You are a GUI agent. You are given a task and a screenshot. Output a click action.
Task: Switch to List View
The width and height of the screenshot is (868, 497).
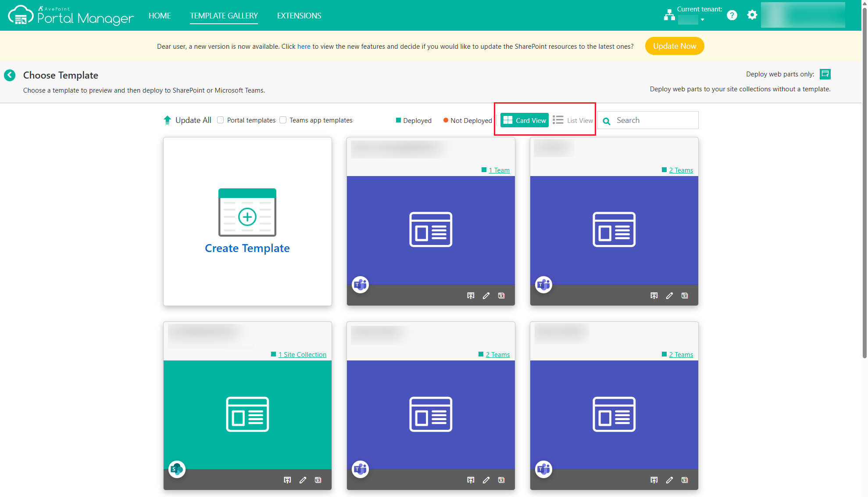pos(573,120)
